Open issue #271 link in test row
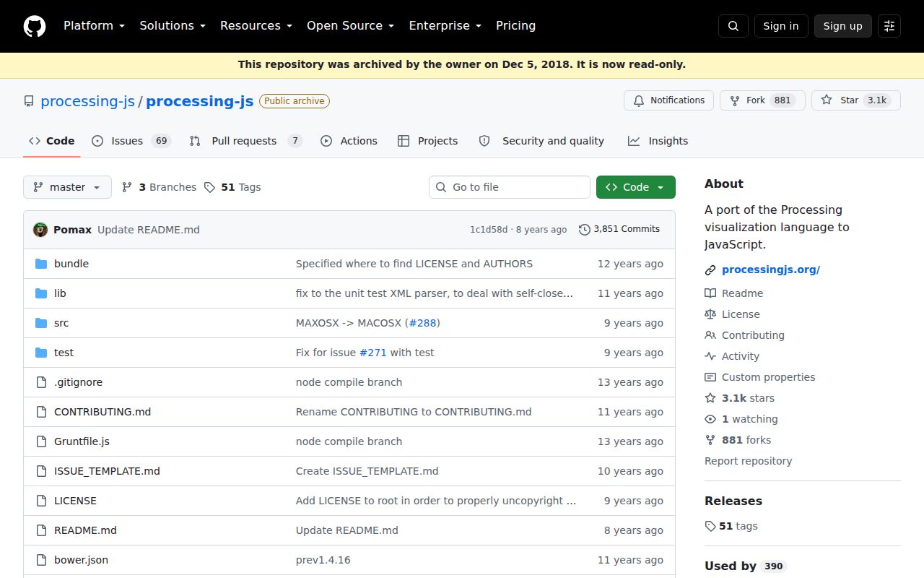The width and height of the screenshot is (924, 578). point(373,353)
